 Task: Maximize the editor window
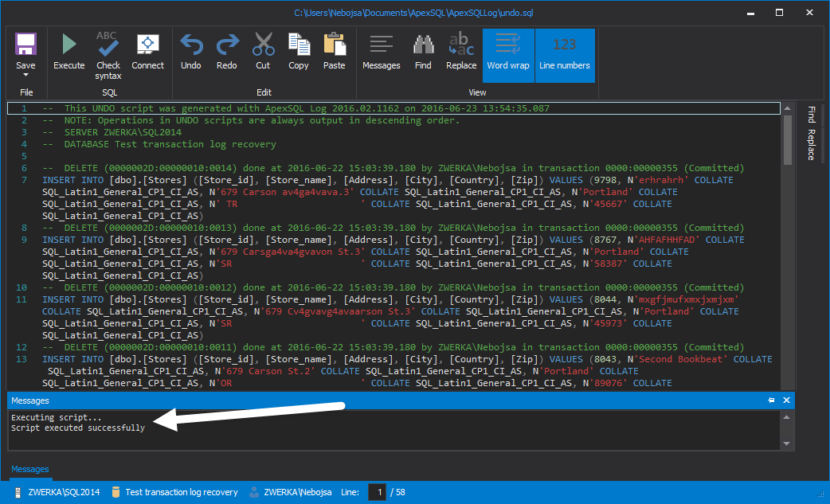click(779, 13)
